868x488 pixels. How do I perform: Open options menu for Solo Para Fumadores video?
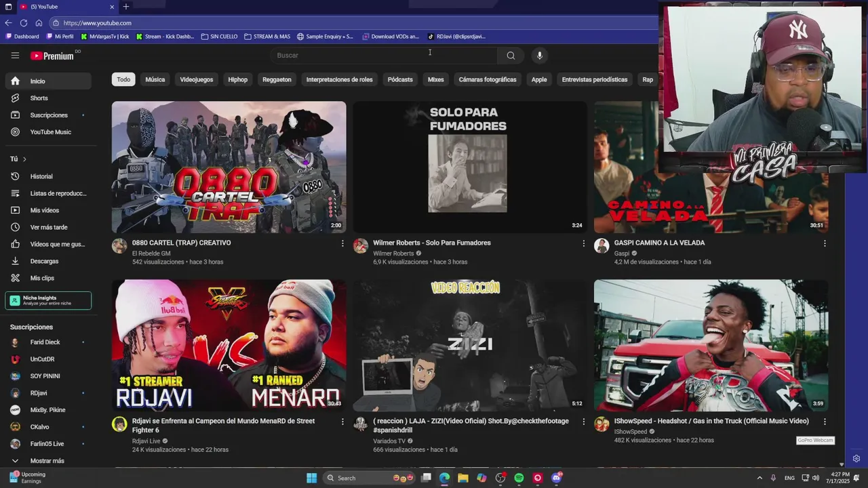pyautogui.click(x=583, y=243)
